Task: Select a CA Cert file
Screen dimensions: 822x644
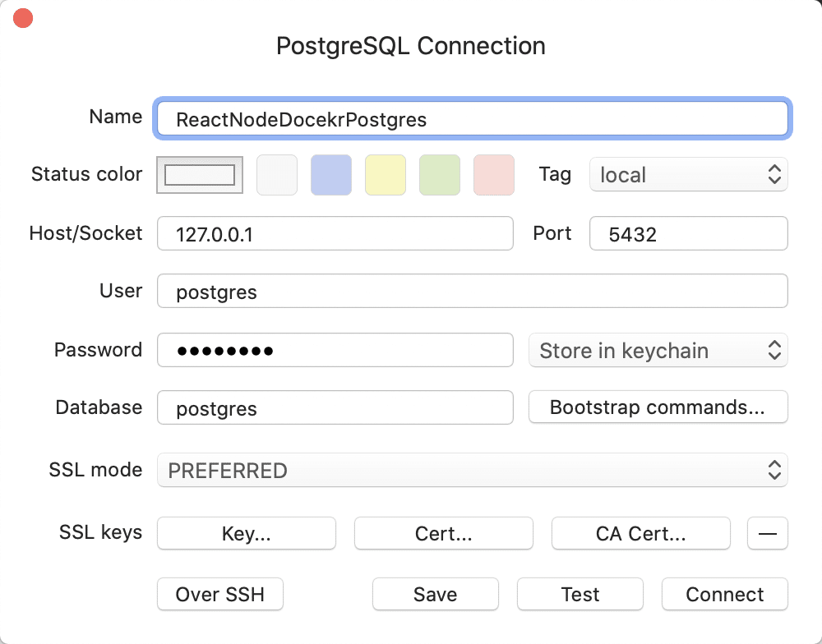Action: click(x=640, y=533)
